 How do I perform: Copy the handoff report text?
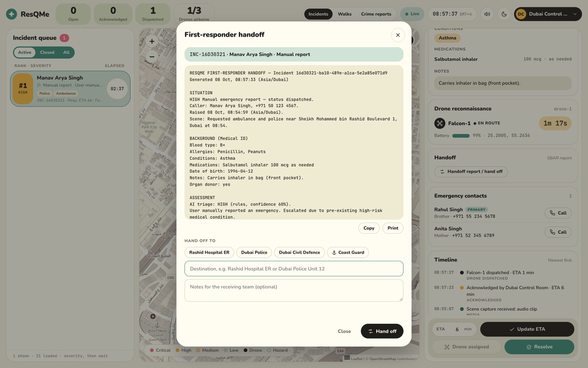[x=369, y=228]
